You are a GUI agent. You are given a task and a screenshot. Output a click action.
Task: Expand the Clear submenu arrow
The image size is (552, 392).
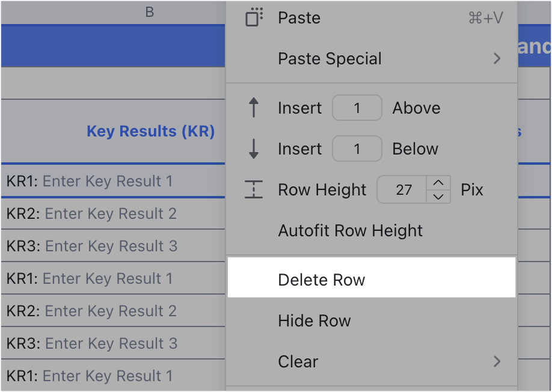497,361
